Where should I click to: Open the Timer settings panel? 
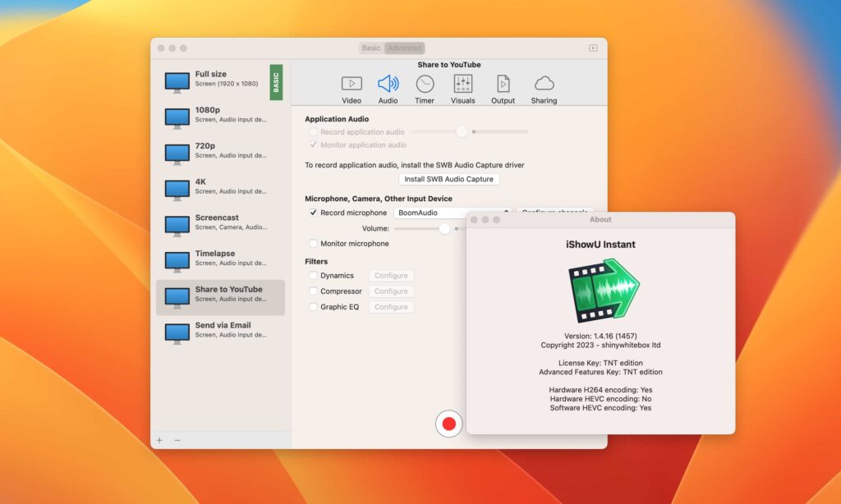pyautogui.click(x=425, y=82)
